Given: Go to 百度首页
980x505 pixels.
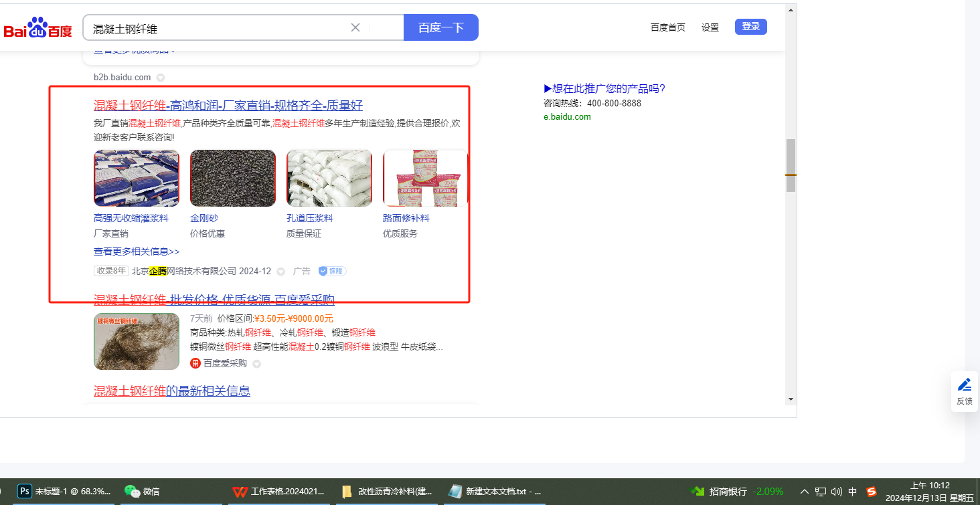Looking at the screenshot, I should [668, 27].
